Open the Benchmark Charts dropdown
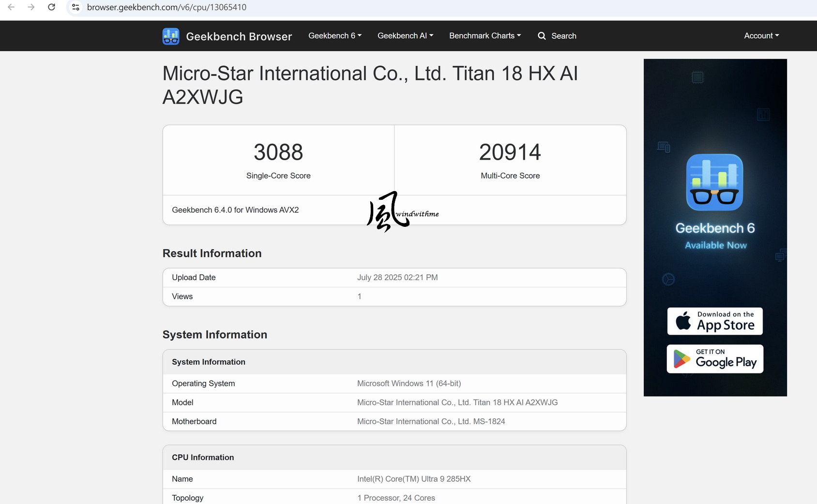Viewport: 817px width, 504px height. point(485,36)
